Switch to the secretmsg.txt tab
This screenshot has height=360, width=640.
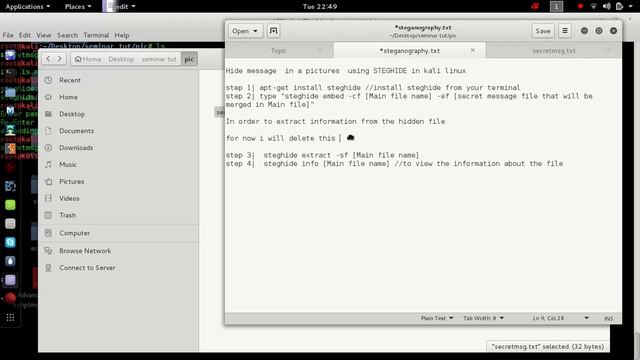[554, 51]
